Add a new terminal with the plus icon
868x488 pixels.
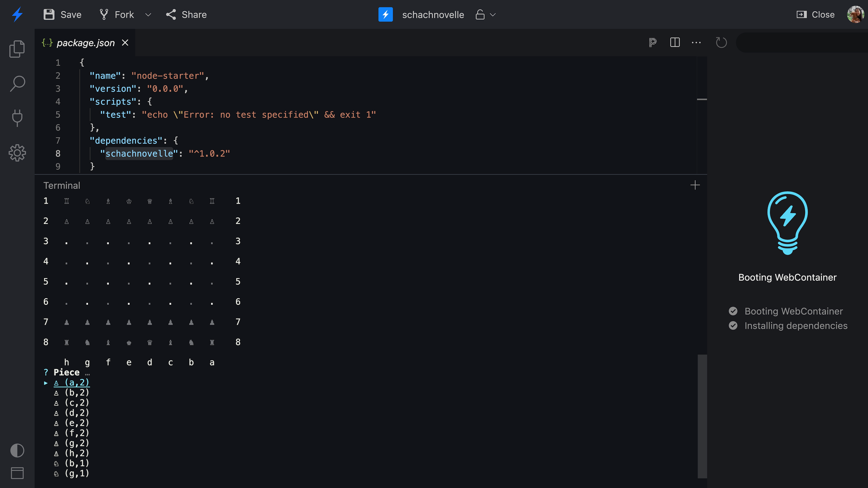[x=695, y=185]
